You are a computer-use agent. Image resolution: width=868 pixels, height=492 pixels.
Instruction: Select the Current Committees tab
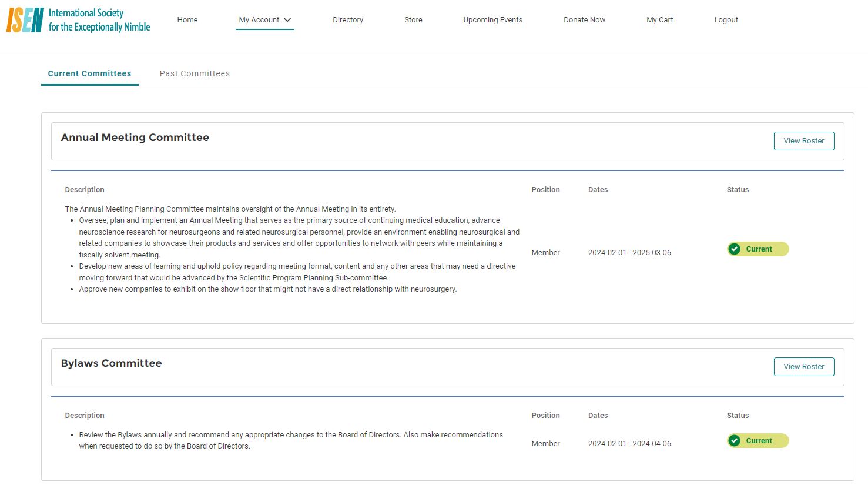click(x=89, y=73)
